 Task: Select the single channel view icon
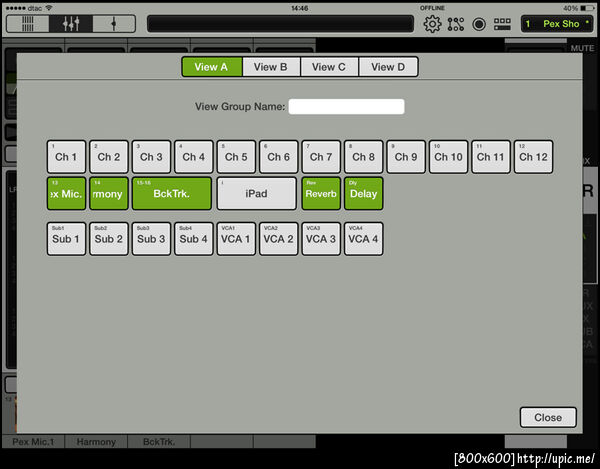(114, 24)
